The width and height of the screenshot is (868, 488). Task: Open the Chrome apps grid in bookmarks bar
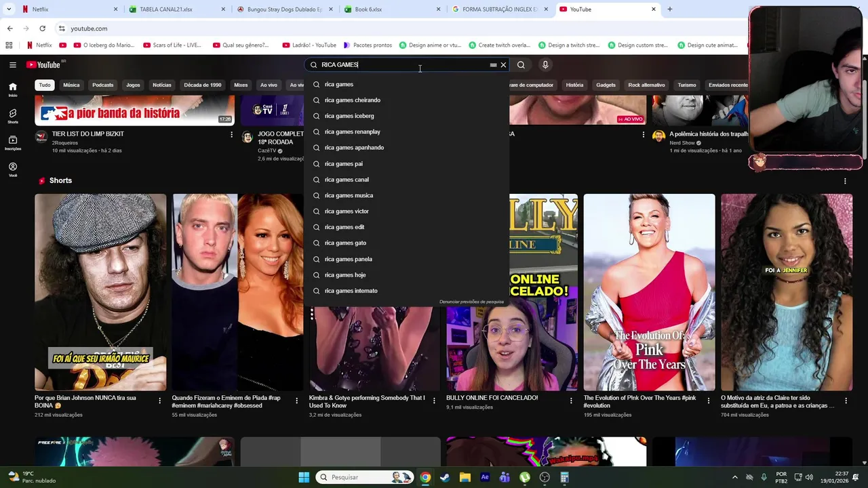click(x=9, y=45)
